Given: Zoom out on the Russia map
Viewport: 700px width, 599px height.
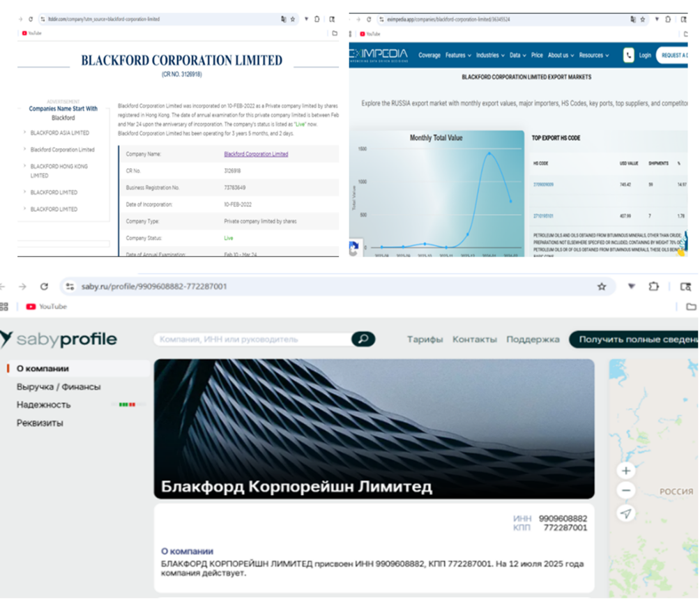Looking at the screenshot, I should pos(626,491).
